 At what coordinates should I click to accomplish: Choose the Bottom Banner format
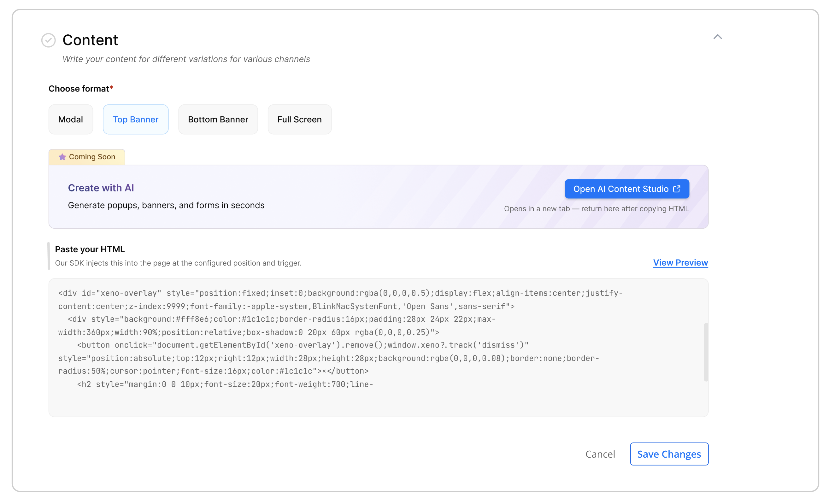[218, 120]
